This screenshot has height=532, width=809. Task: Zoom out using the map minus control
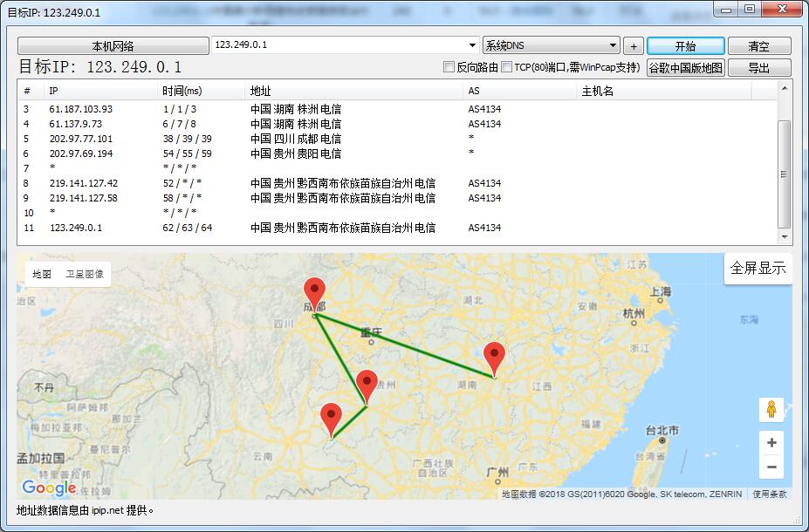pyautogui.click(x=771, y=467)
